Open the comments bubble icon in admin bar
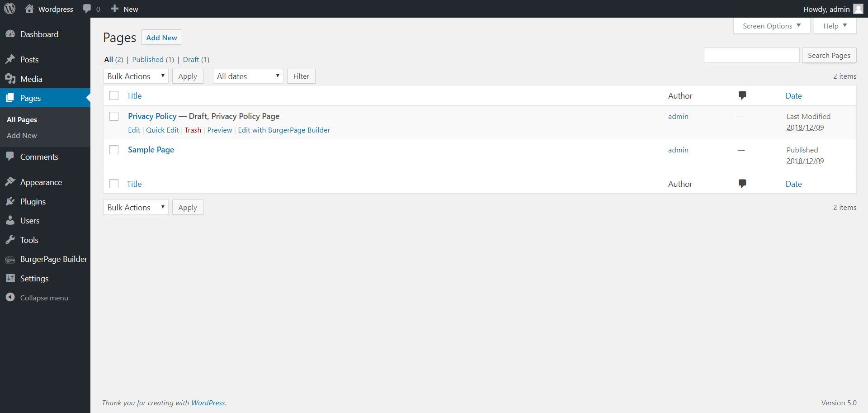Image resolution: width=868 pixels, height=413 pixels. [87, 9]
